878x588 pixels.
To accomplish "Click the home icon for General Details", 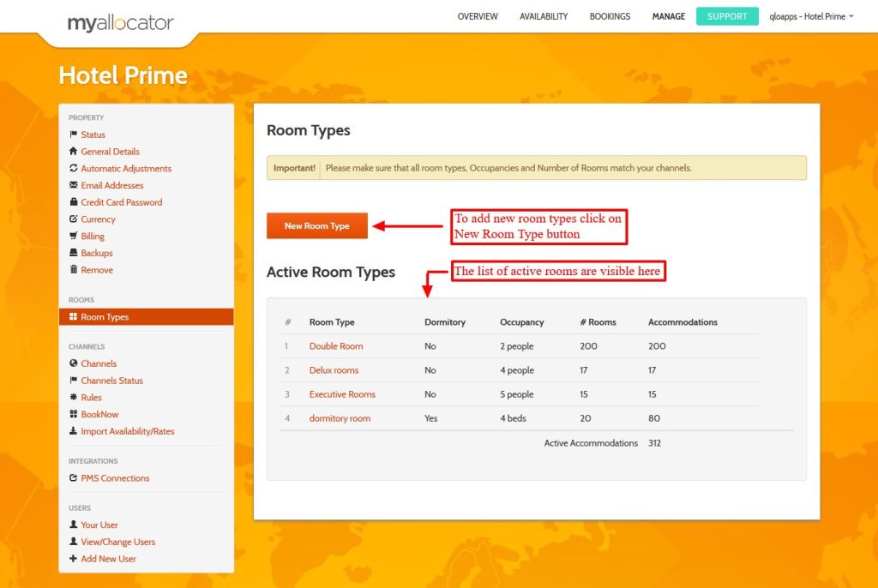I will [73, 152].
